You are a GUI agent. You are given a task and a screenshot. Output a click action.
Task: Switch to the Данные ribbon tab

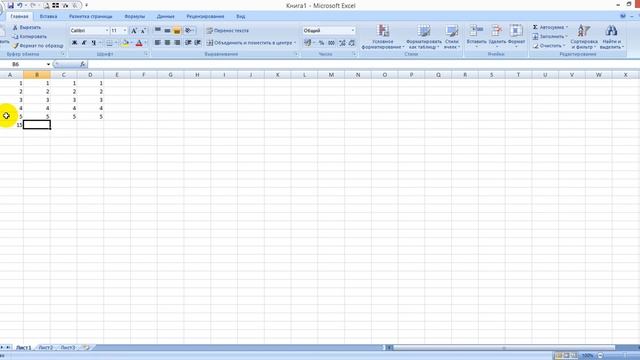166,16
